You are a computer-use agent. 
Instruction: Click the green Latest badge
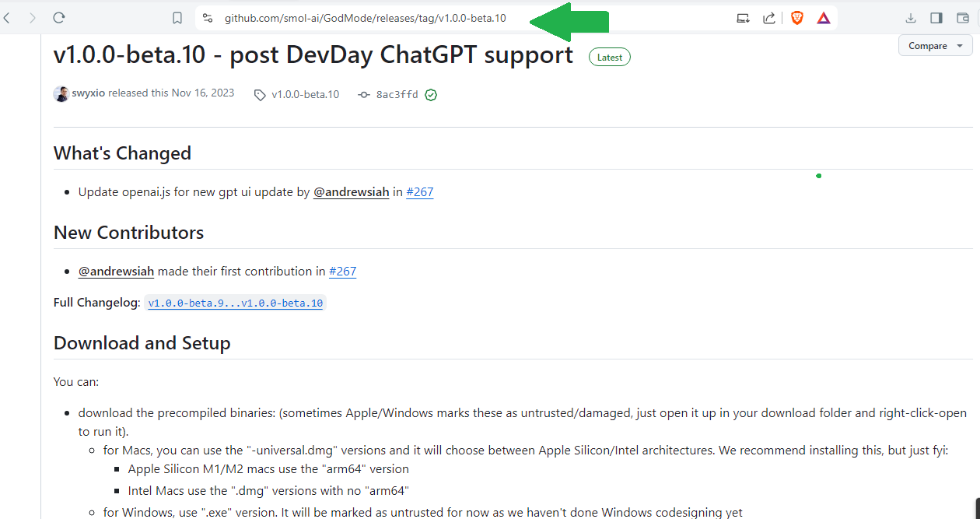[x=610, y=57]
